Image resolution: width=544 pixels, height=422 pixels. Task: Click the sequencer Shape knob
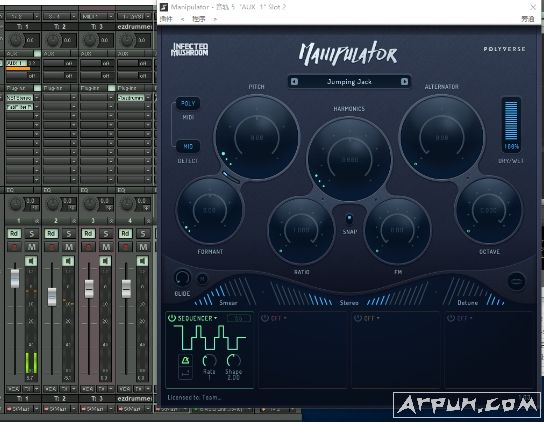pyautogui.click(x=233, y=361)
